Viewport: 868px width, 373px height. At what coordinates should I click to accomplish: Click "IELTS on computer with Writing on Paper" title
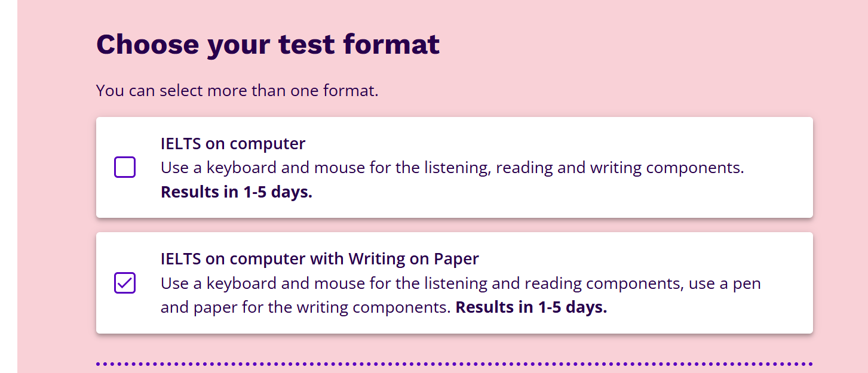coord(320,259)
